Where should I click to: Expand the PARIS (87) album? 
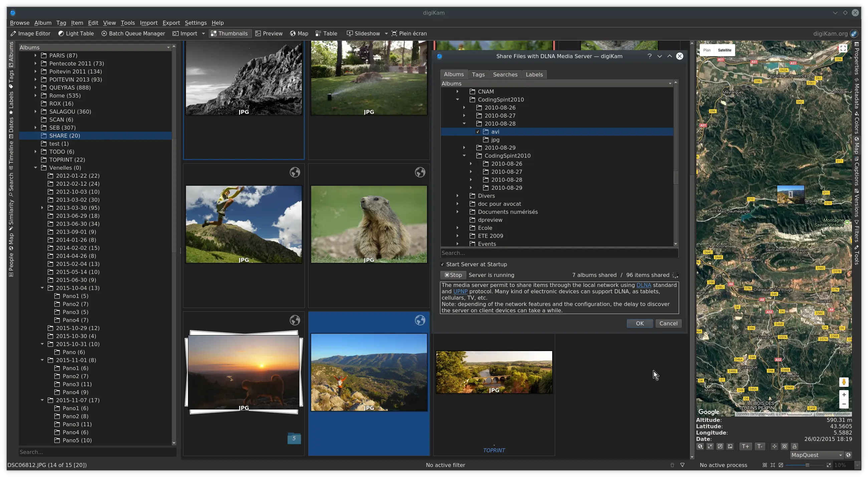point(35,55)
